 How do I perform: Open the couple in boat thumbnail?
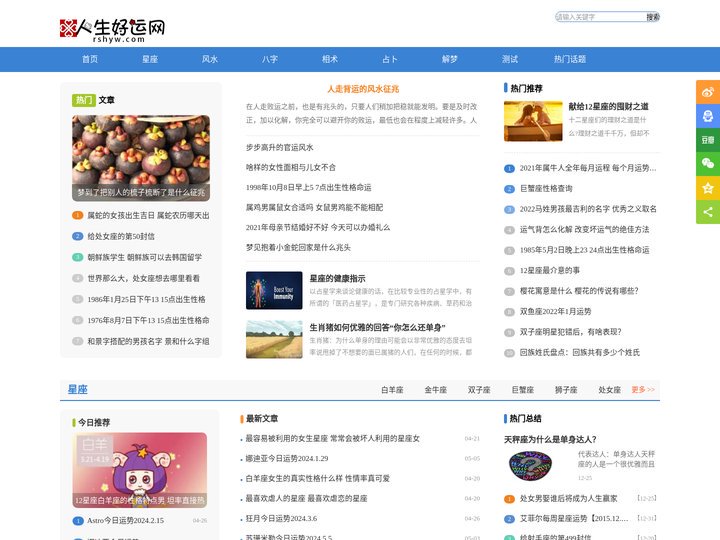pos(533,121)
